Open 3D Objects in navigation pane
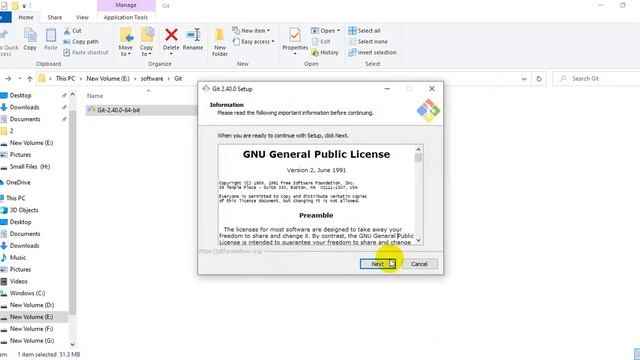Viewport: 640px width, 360px height. 24,210
